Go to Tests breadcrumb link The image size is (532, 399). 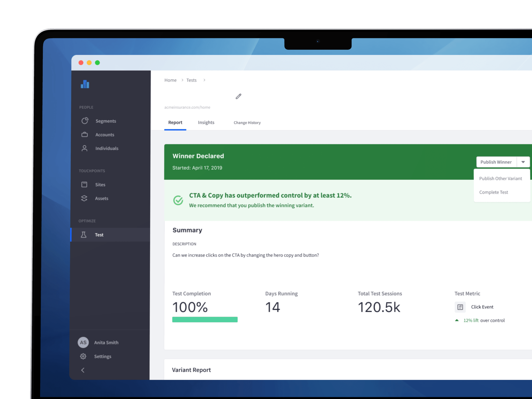coord(191,80)
